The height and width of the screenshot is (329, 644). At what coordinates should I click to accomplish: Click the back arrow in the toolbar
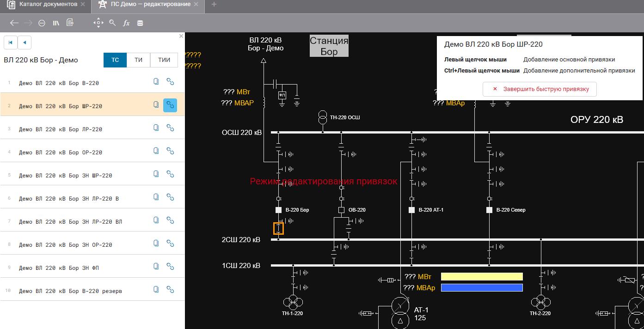tap(14, 23)
